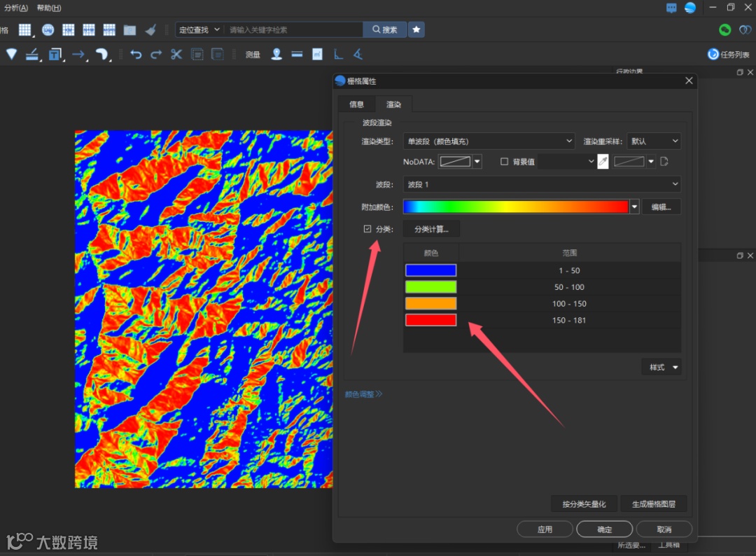The image size is (756, 556).
Task: Click the location pin measure icon
Action: [x=276, y=54]
